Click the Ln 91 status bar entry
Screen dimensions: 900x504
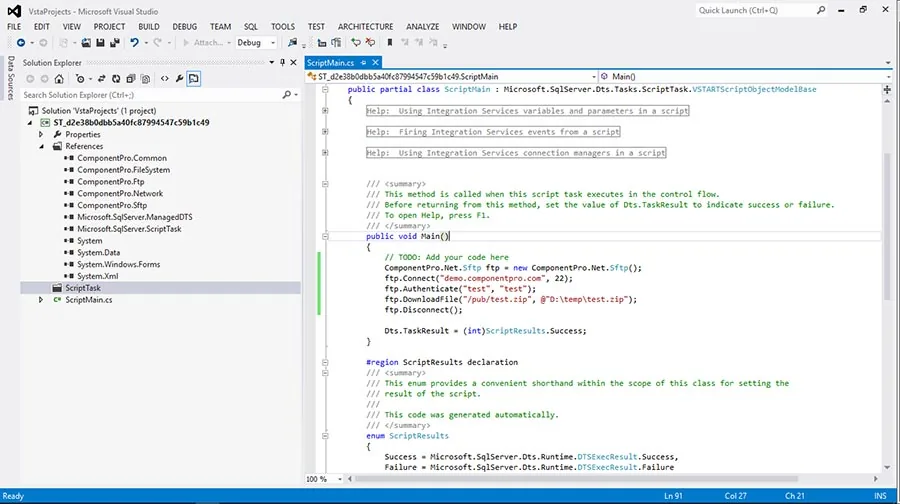[673, 496]
